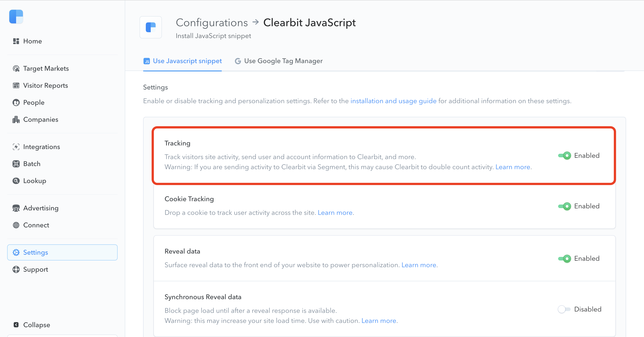644x337 pixels.
Task: Click the Synchronous Reveal data heading
Action: [203, 297]
